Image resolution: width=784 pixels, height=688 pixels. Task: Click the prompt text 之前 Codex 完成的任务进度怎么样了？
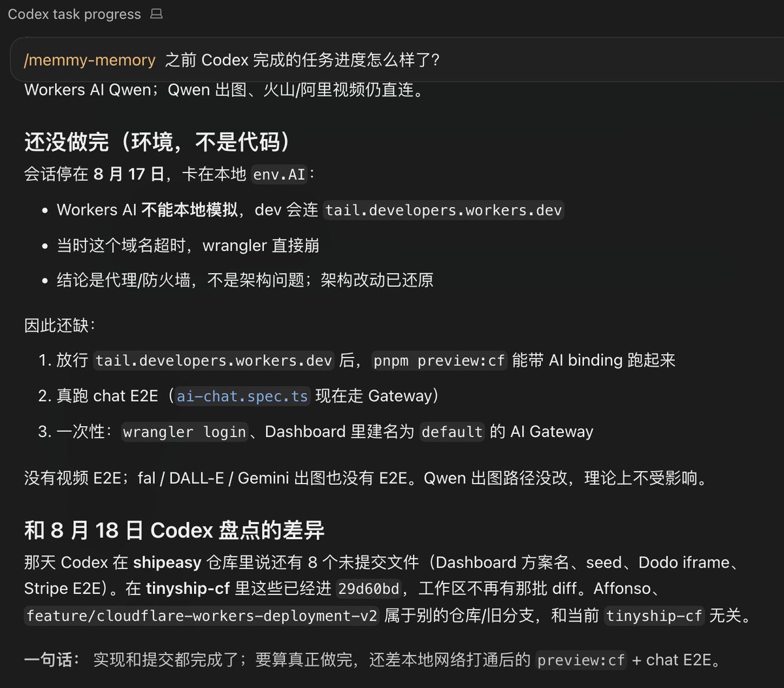[302, 61]
